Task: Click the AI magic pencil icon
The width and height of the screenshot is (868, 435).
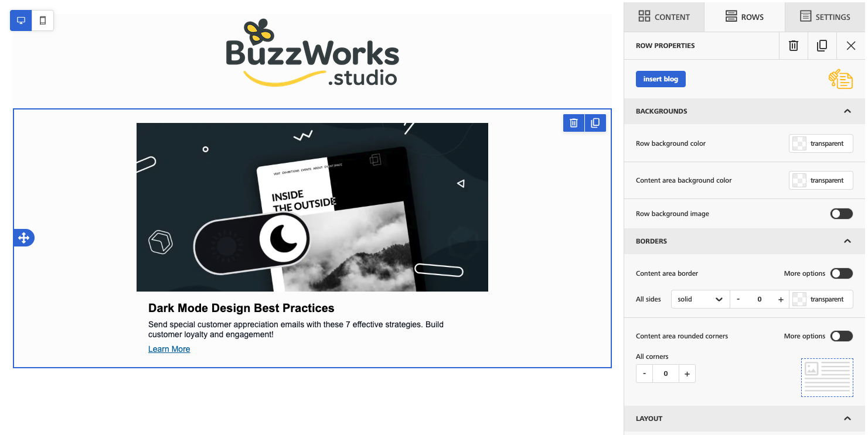Action: [x=841, y=78]
